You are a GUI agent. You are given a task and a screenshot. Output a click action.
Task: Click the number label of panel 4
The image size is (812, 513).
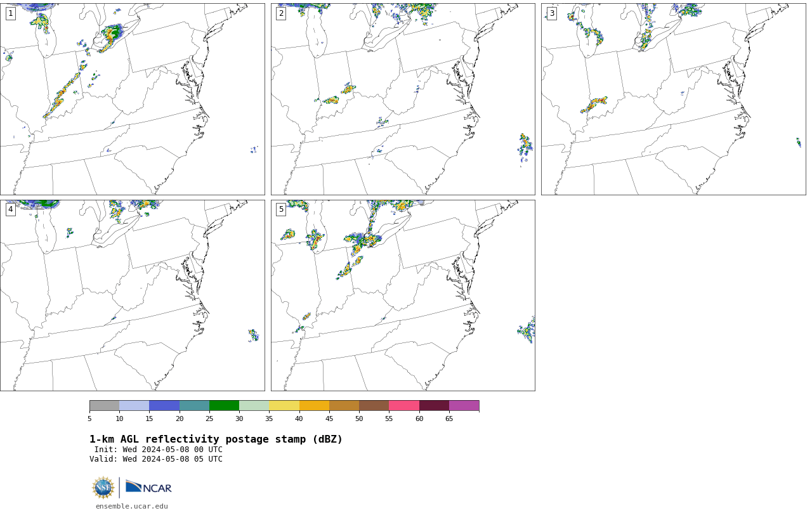point(11,209)
